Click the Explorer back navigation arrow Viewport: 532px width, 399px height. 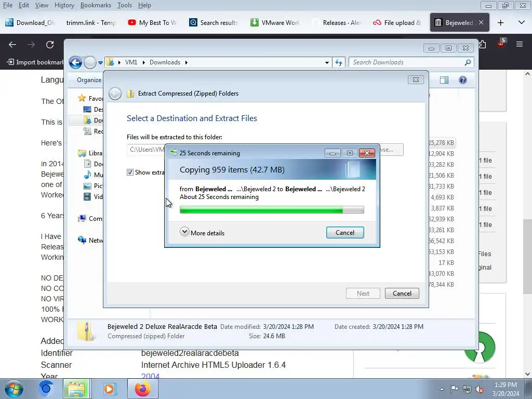(x=75, y=62)
